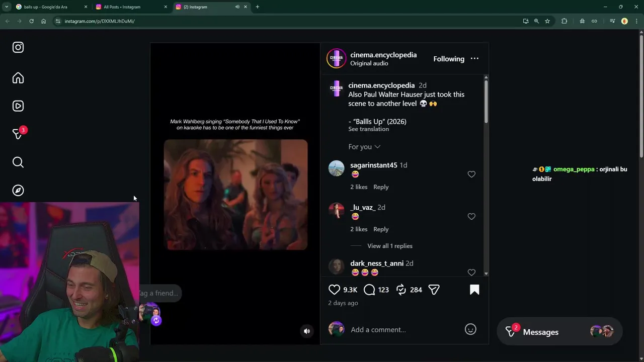Screen dimensions: 644x362
Task: Toggle the saved bookmark on post
Action: click(x=474, y=290)
